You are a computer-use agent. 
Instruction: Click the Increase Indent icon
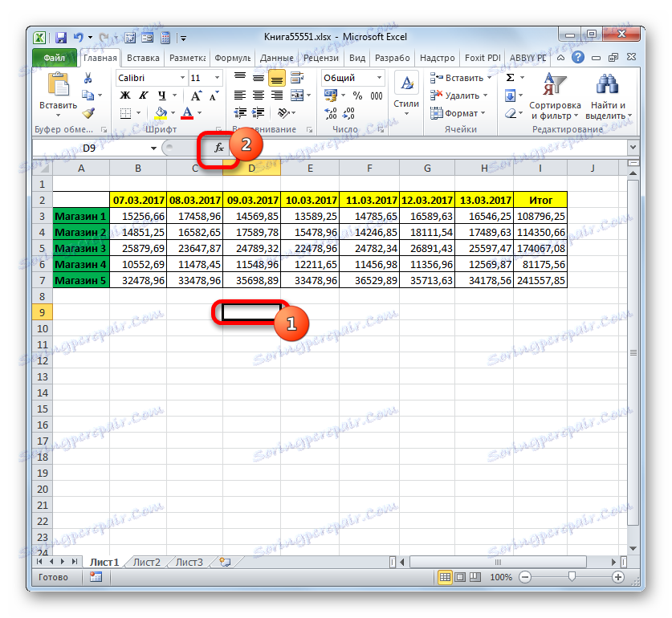(259, 113)
